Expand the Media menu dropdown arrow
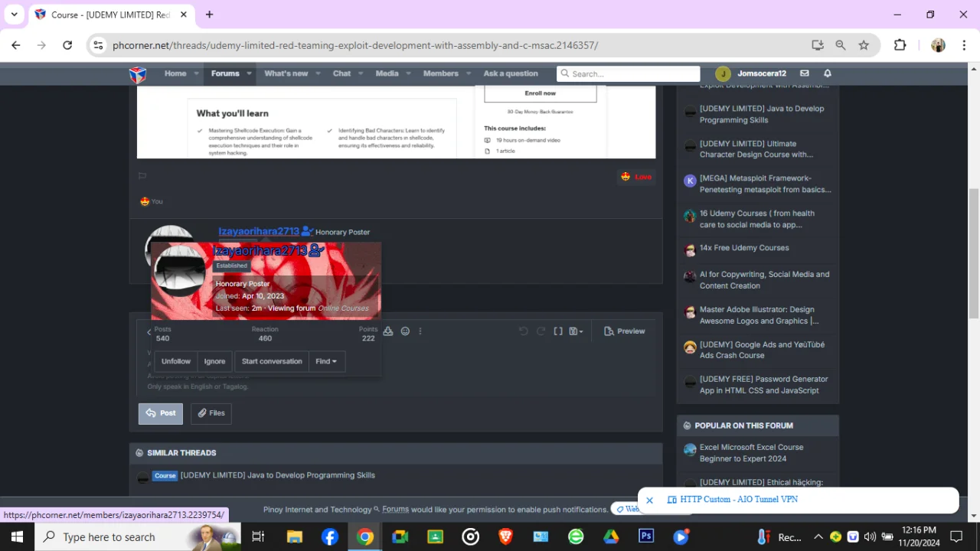The width and height of the screenshot is (980, 551). click(x=408, y=74)
